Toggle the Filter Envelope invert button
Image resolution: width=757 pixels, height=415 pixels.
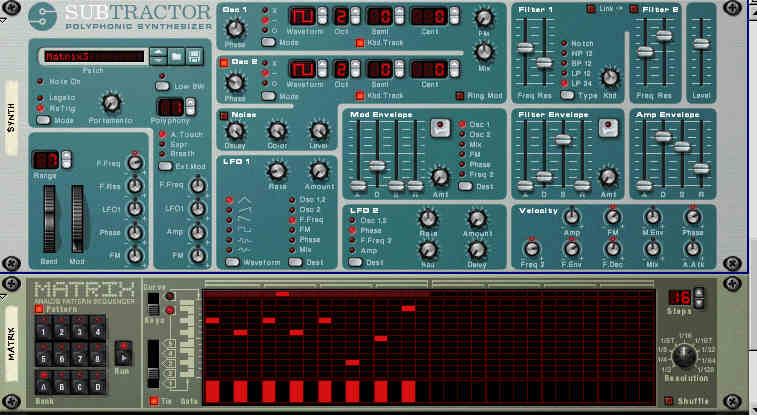tap(608, 128)
